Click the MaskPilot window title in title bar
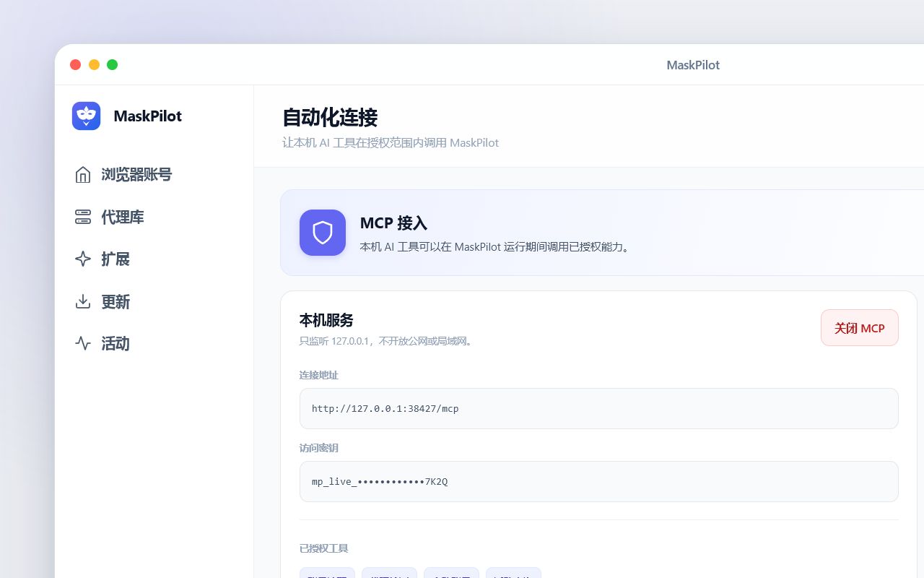The image size is (924, 578). click(x=693, y=65)
